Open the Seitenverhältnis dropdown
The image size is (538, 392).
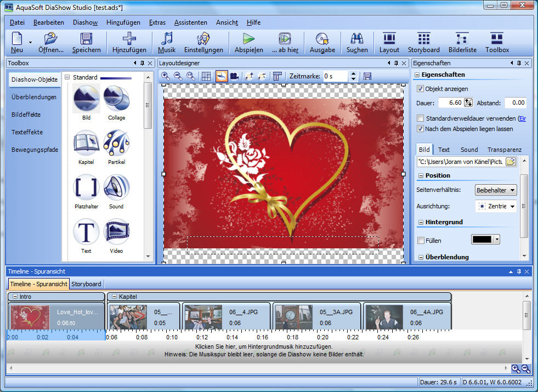point(496,190)
